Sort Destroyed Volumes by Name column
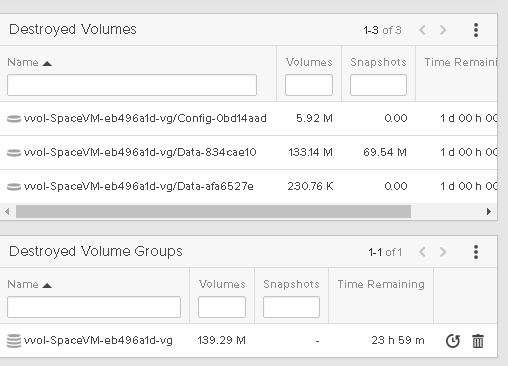This screenshot has height=366, width=508. [29, 62]
